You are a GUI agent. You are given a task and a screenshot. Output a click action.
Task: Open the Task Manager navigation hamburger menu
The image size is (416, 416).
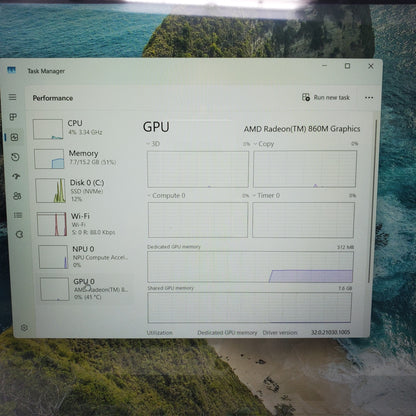tap(12, 97)
